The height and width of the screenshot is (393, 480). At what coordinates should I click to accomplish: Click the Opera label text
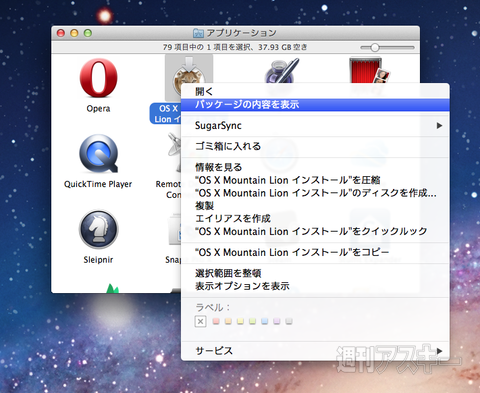tap(98, 109)
